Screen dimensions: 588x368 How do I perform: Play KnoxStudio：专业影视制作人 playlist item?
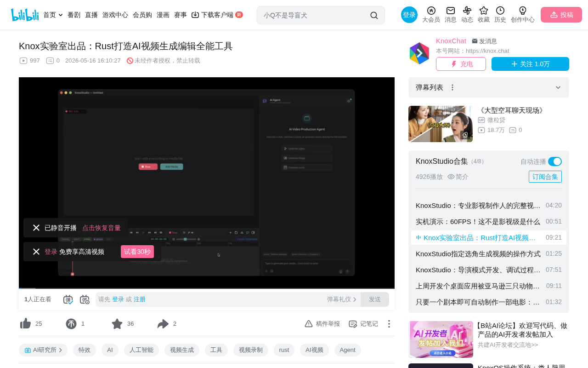point(489,205)
